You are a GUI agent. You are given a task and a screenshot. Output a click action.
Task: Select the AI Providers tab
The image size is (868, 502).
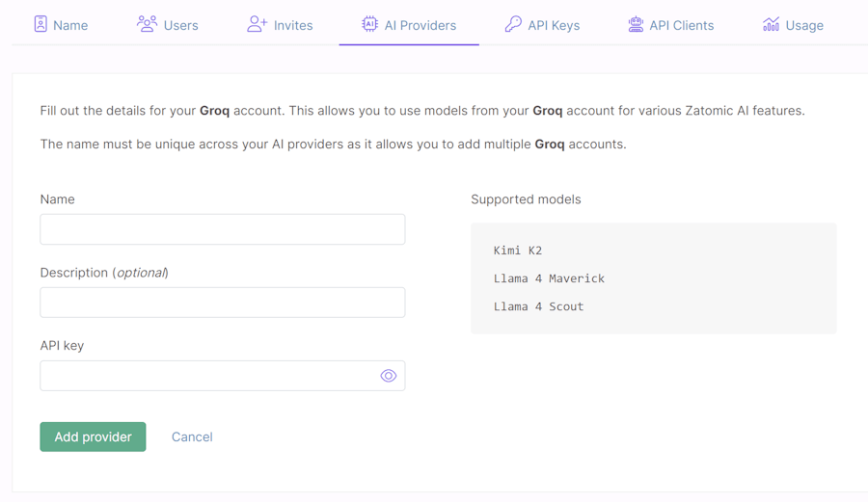tap(409, 25)
